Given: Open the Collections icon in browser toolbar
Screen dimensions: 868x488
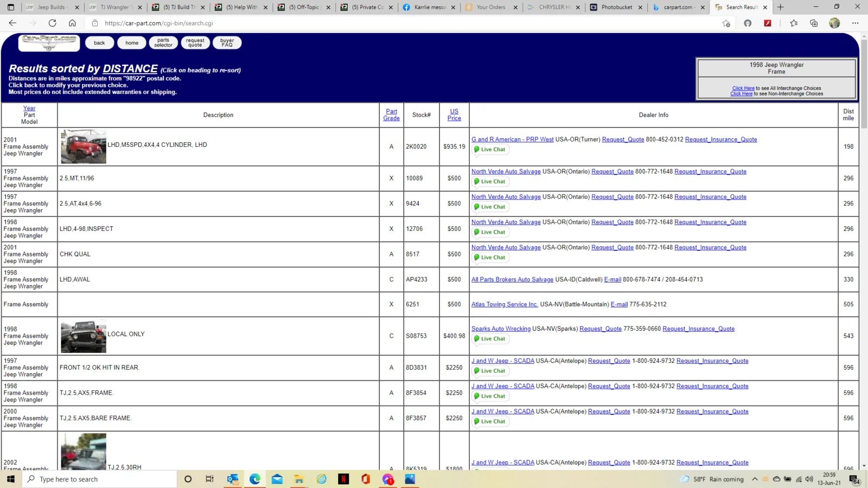Looking at the screenshot, I should [814, 23].
